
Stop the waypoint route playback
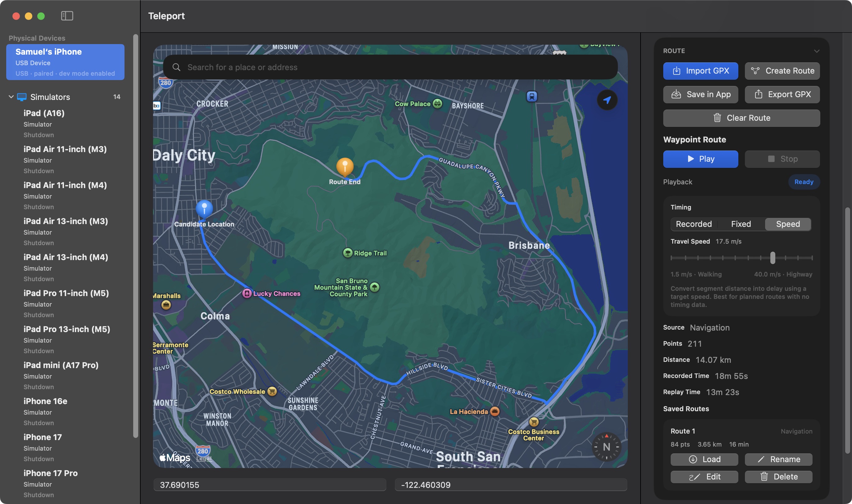point(782,159)
